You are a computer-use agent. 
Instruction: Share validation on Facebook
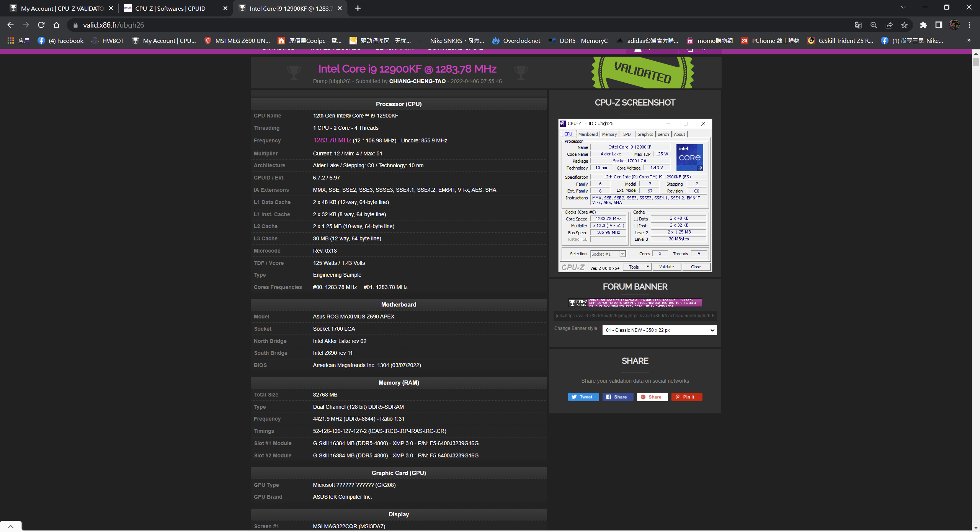coord(617,397)
